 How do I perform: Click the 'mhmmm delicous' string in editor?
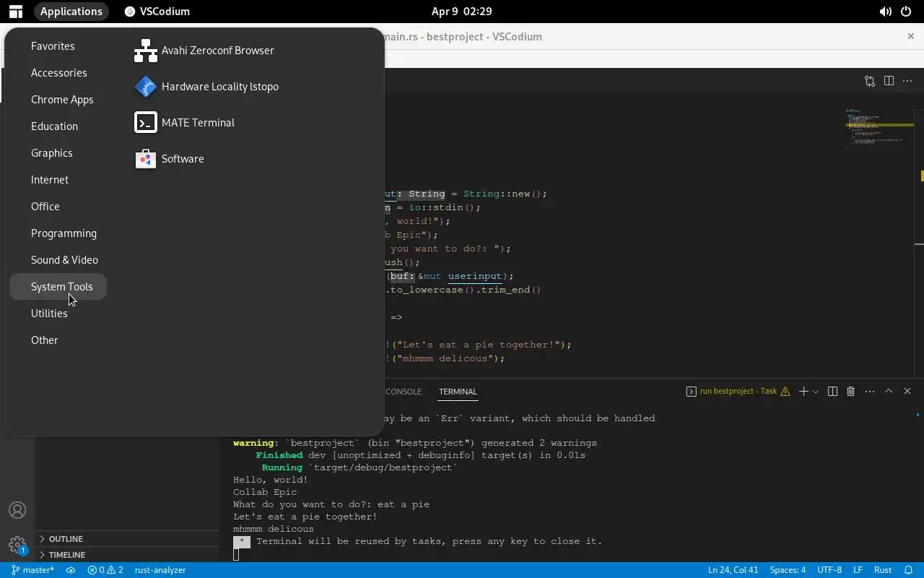(448, 358)
